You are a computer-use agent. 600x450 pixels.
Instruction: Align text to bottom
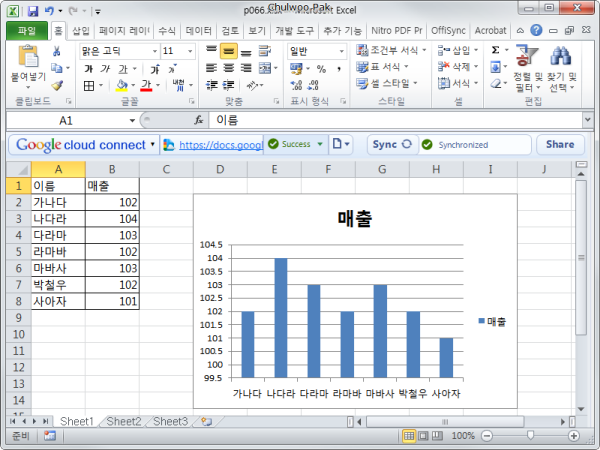(x=246, y=51)
